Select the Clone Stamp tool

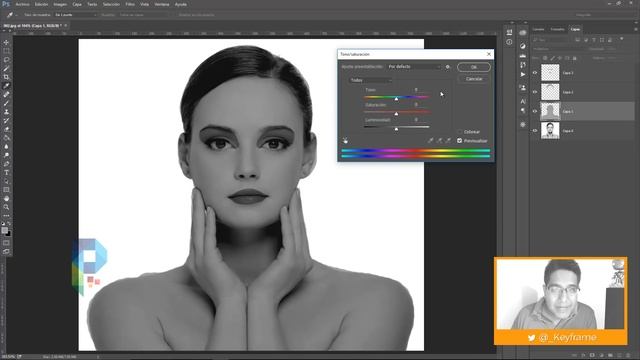(6, 111)
